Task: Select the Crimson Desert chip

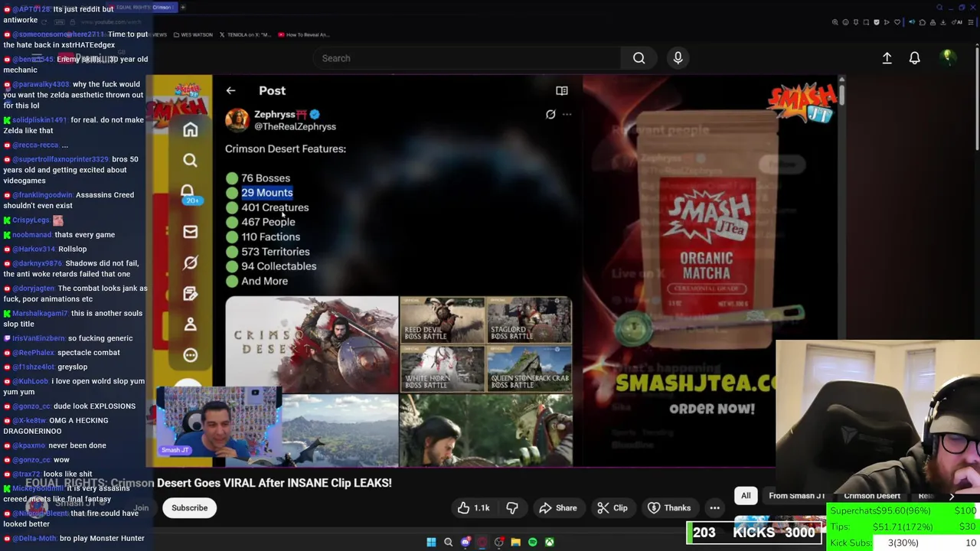Action: pos(871,496)
